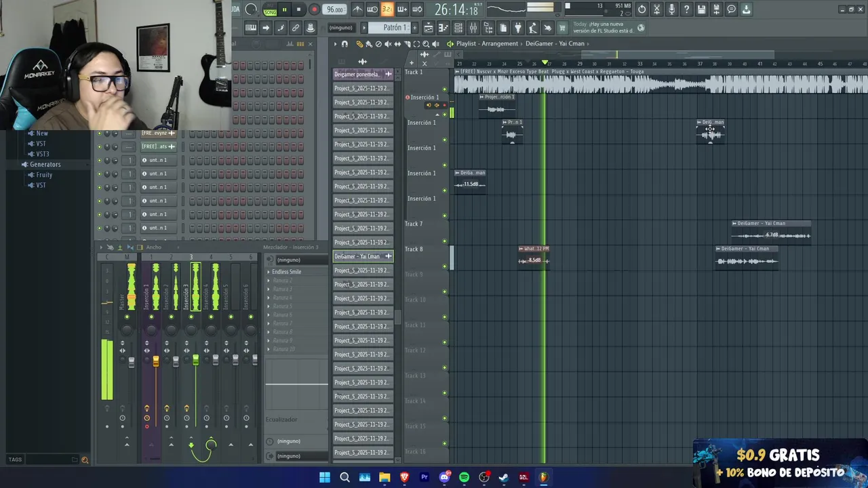The width and height of the screenshot is (868, 488).
Task: Open the piano roll view icon
Action: pyautogui.click(x=443, y=28)
